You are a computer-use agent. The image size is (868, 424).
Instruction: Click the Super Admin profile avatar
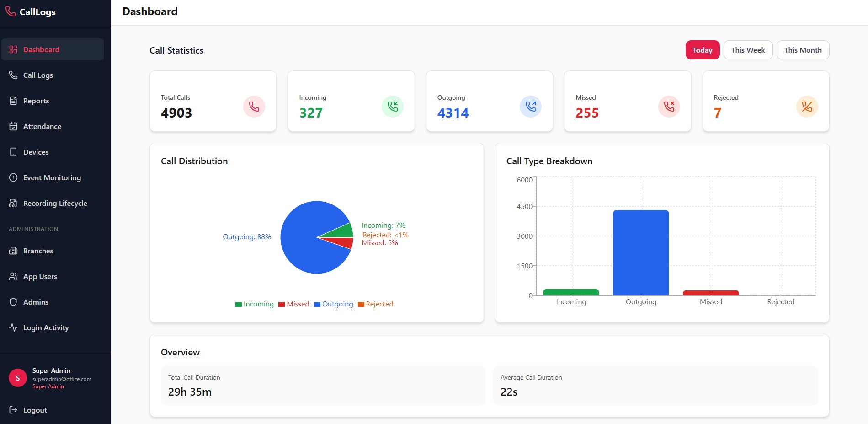pos(17,378)
